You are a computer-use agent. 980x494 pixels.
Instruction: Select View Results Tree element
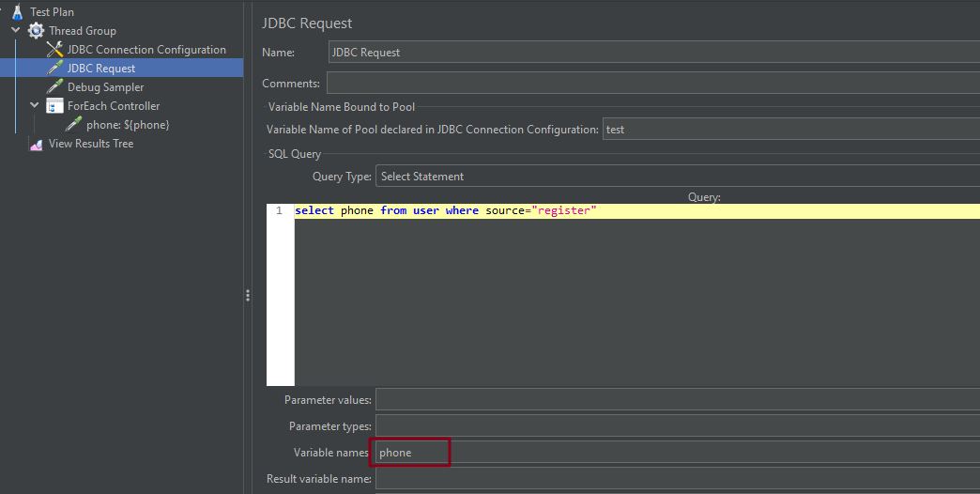91,144
